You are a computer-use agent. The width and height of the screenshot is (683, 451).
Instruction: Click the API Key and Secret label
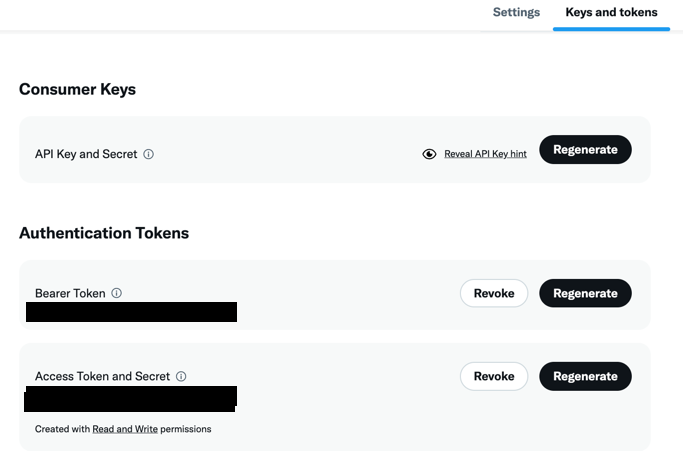86,155
